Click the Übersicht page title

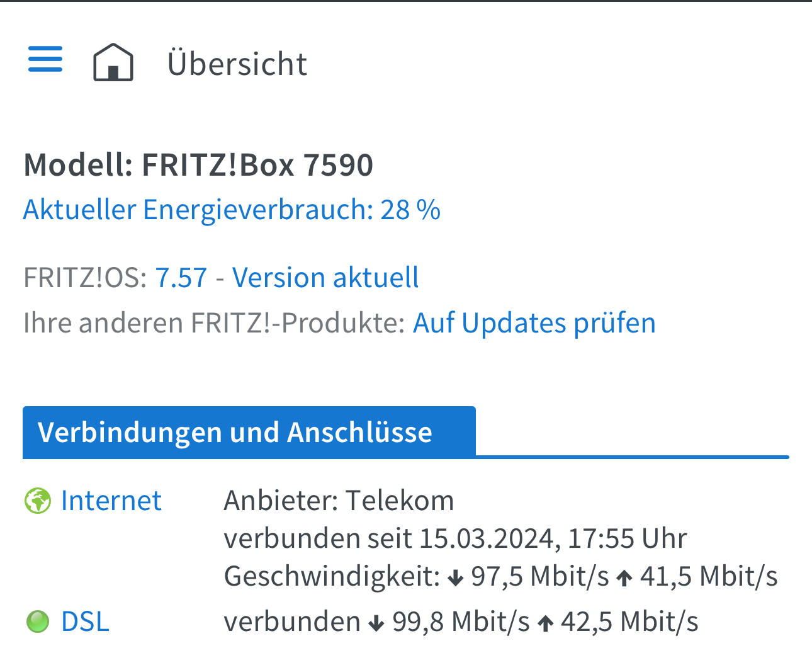point(237,64)
